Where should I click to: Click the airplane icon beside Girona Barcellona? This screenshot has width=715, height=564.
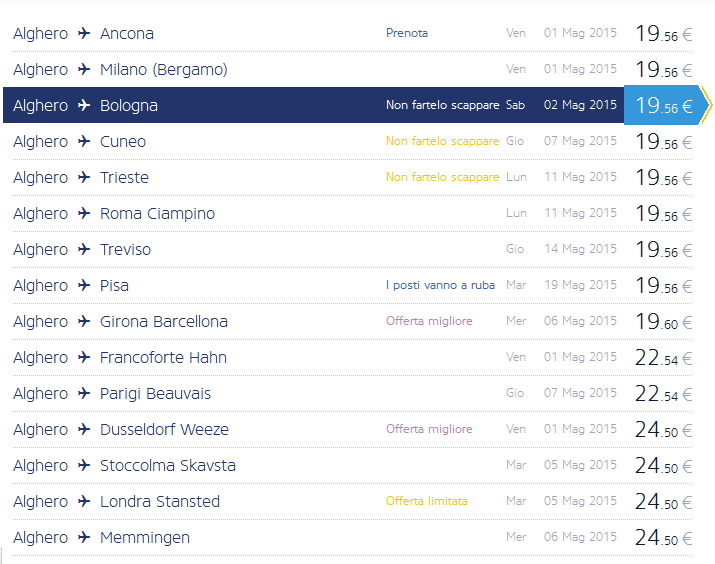pyautogui.click(x=84, y=321)
